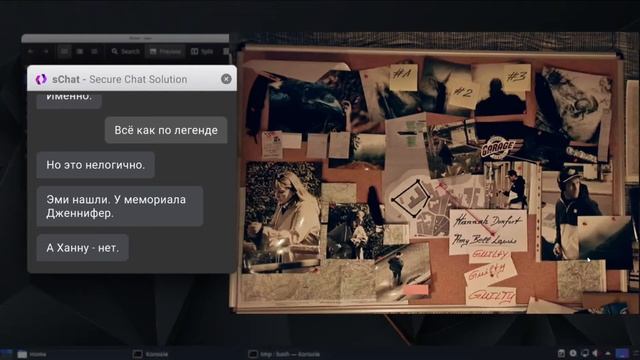640x360 pixels.
Task: Open the clipboard tray icon
Action: [561, 353]
